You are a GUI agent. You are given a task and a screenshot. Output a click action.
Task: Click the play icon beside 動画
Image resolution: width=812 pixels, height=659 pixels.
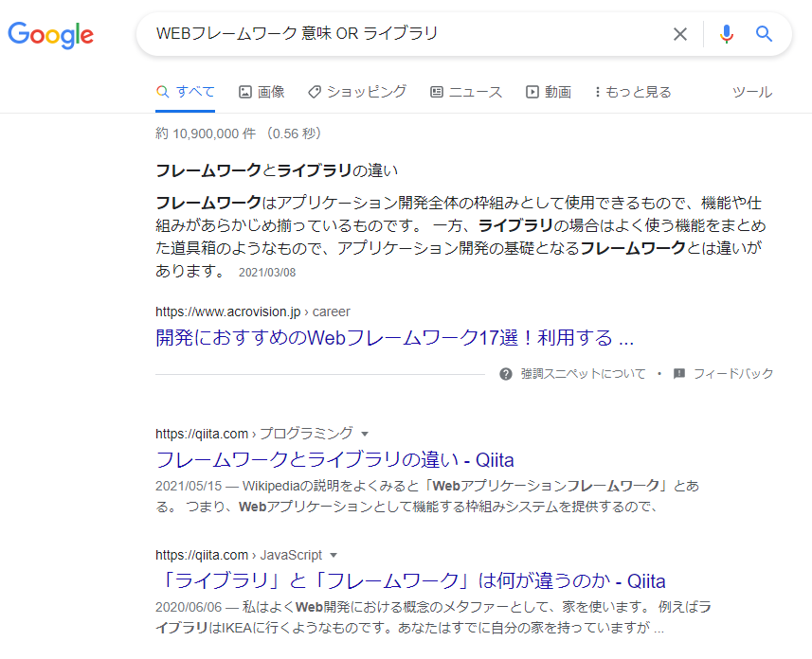point(532,91)
